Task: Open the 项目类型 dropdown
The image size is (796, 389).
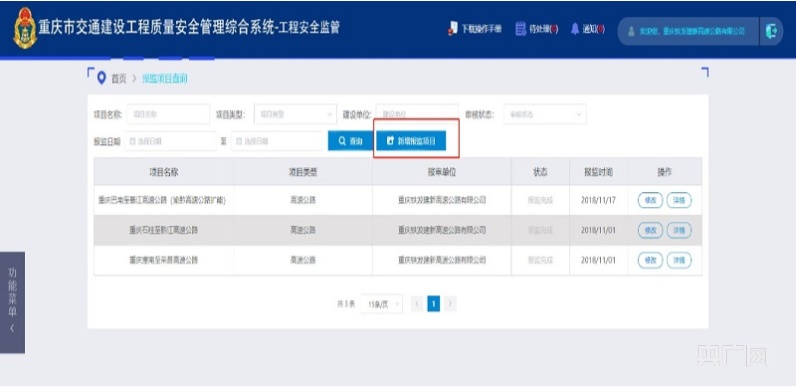Action: (x=295, y=114)
